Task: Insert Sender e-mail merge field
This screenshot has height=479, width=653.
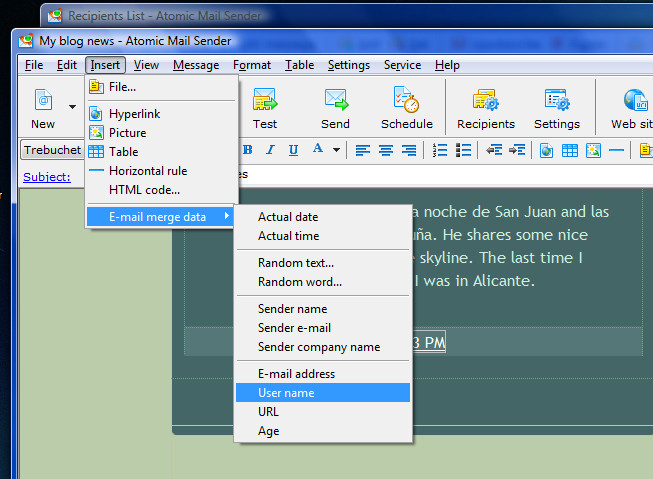Action: point(323,328)
